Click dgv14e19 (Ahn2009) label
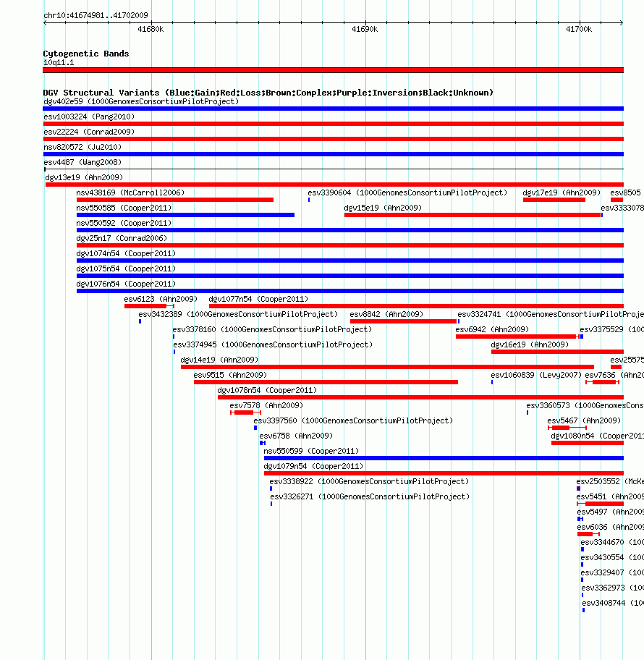Screen dimensions: 644x660 point(219,360)
